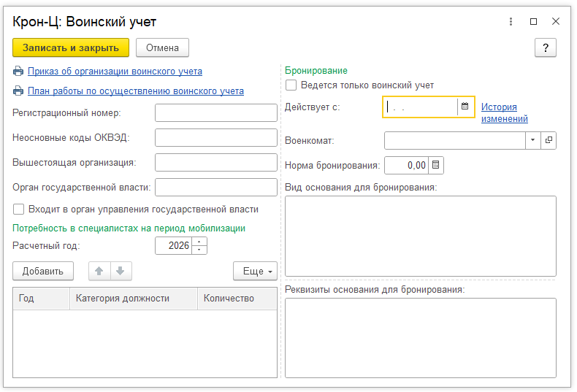577x392 pixels.
Task: Open the Еще dropdown menu
Action: [x=256, y=271]
